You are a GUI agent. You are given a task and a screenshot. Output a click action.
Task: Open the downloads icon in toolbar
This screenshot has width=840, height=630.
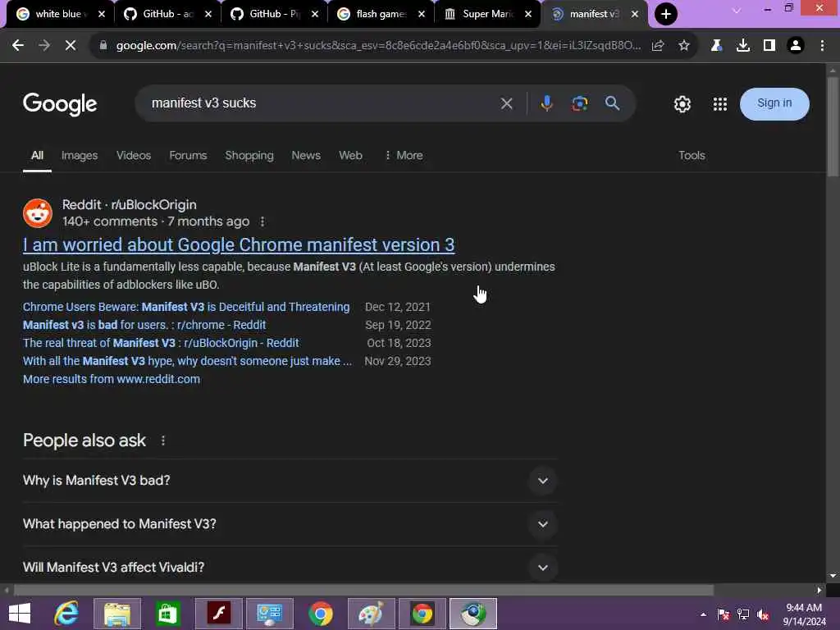(x=742, y=46)
